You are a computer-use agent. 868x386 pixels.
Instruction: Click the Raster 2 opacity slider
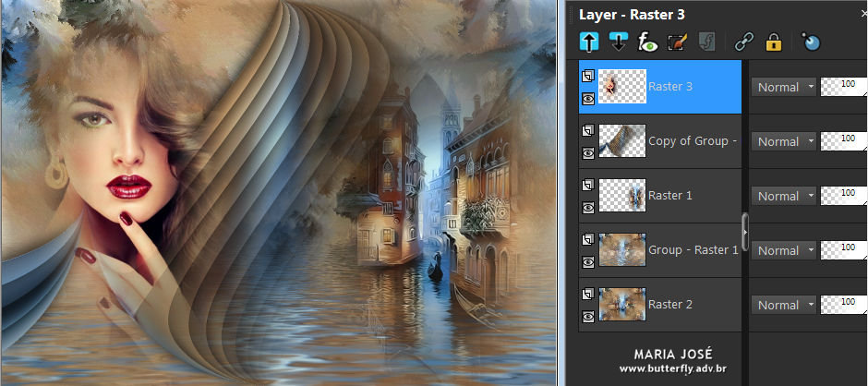point(844,305)
